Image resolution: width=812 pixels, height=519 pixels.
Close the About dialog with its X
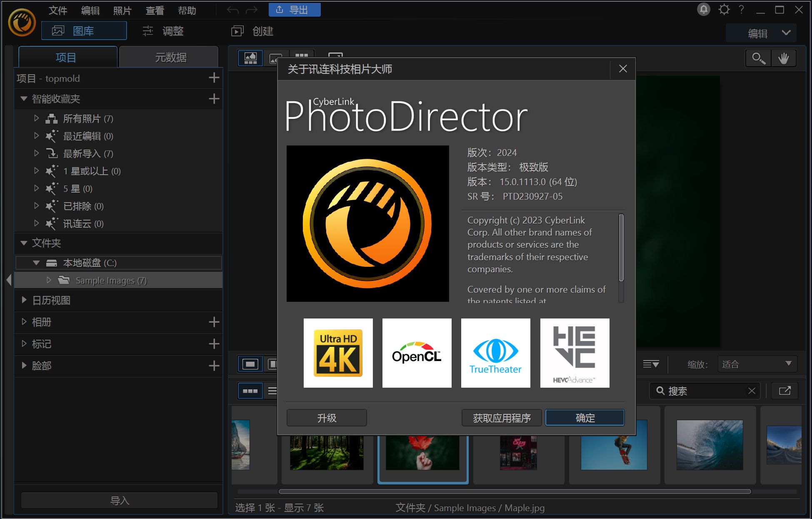[x=623, y=69]
